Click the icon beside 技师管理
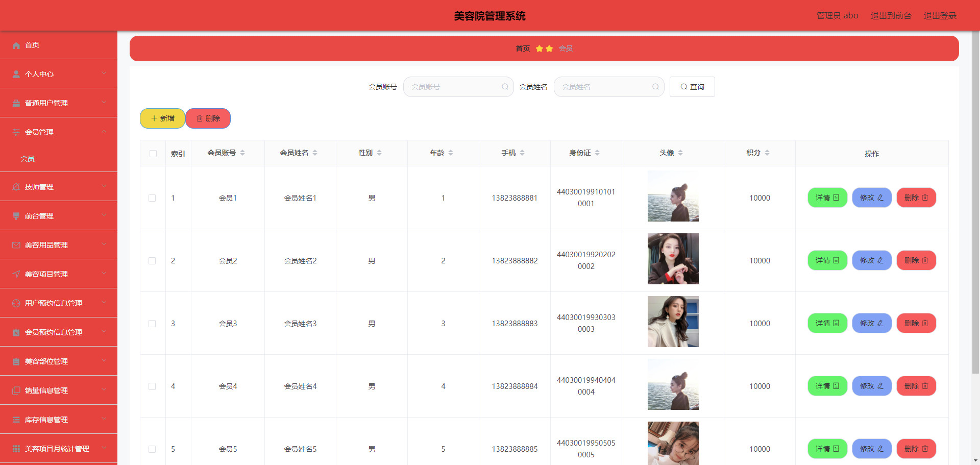 tap(16, 187)
